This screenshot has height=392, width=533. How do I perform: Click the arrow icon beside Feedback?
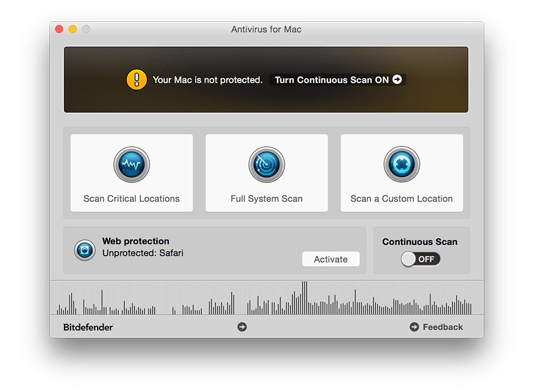414,327
